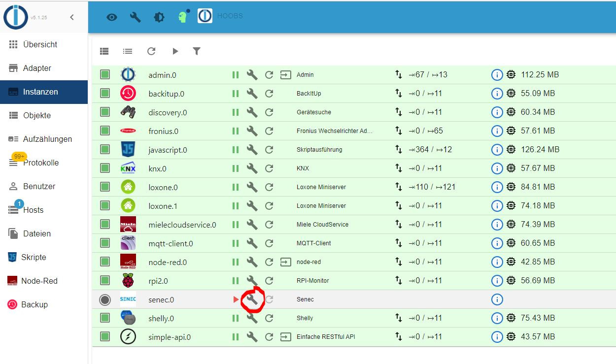Open settings wrench for shelly.0
This screenshot has width=616, height=364.
(x=252, y=318)
